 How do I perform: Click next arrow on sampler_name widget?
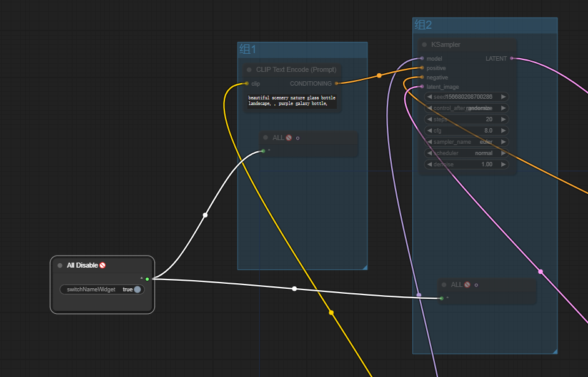(x=504, y=142)
